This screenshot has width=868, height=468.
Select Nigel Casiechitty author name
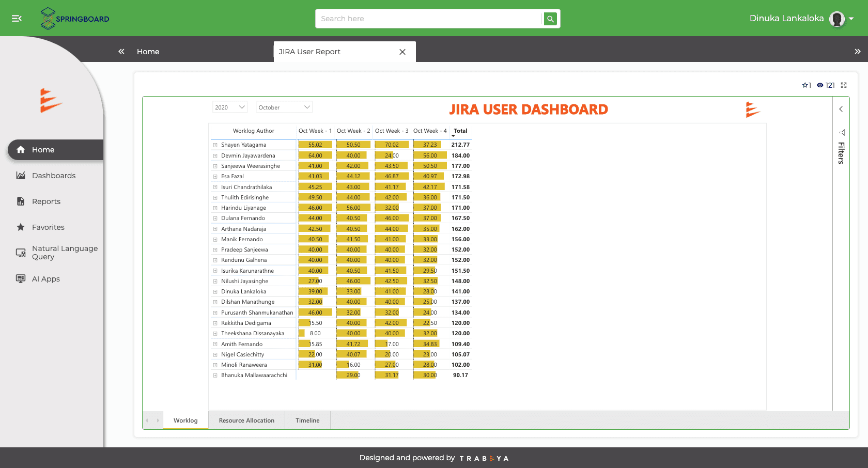[x=242, y=354]
